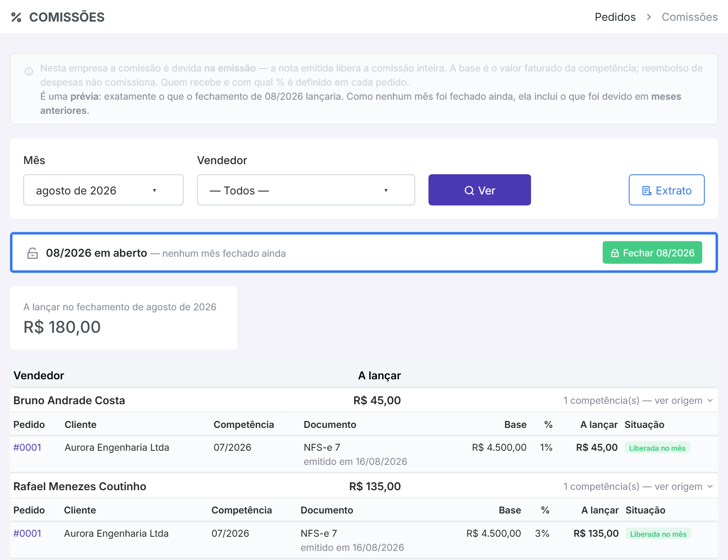Image resolution: width=728 pixels, height=560 pixels.
Task: Click Rafael Menezes Coutinho vendor name
Action: tap(80, 486)
